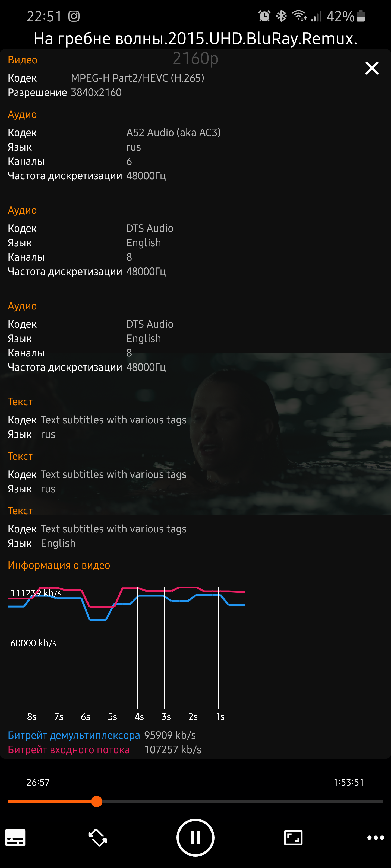This screenshot has width=391, height=868.
Task: Click the bitrate graph area
Action: tap(127, 647)
